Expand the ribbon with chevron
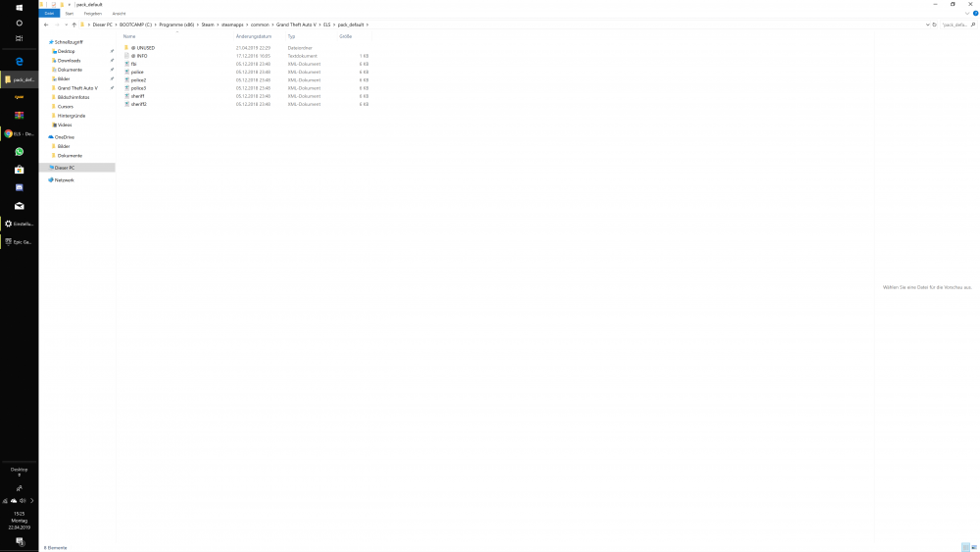Viewport: 980px width, 552px height. point(967,13)
